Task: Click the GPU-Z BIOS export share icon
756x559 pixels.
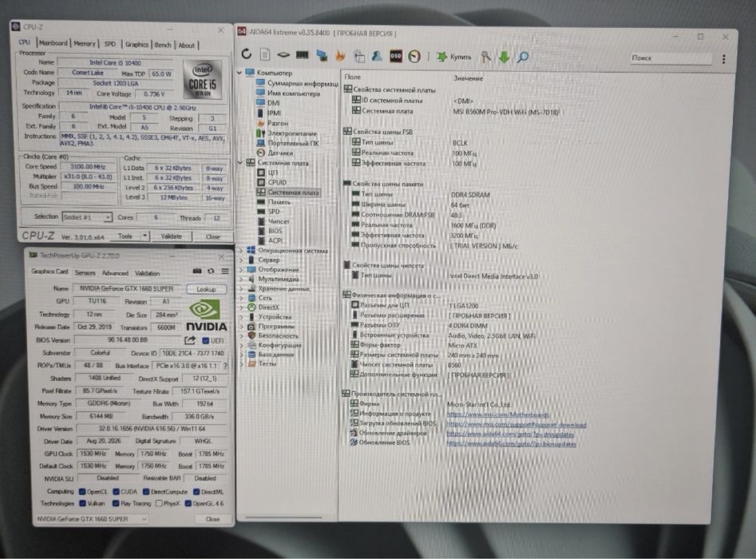Action: coord(190,340)
